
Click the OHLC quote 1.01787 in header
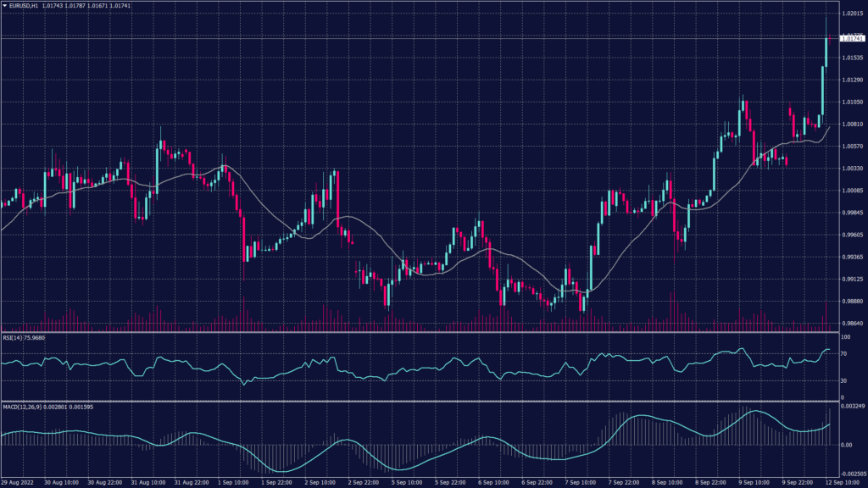click(x=75, y=7)
